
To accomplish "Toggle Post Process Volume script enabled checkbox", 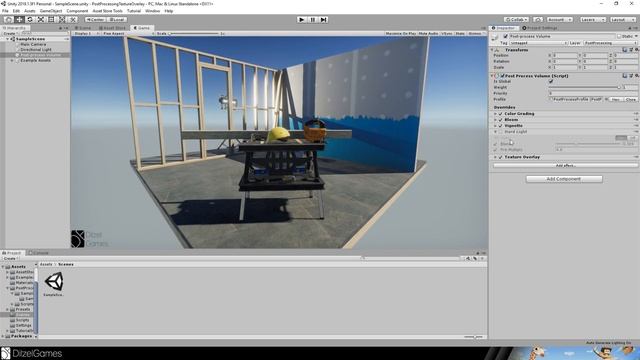I will coord(502,76).
